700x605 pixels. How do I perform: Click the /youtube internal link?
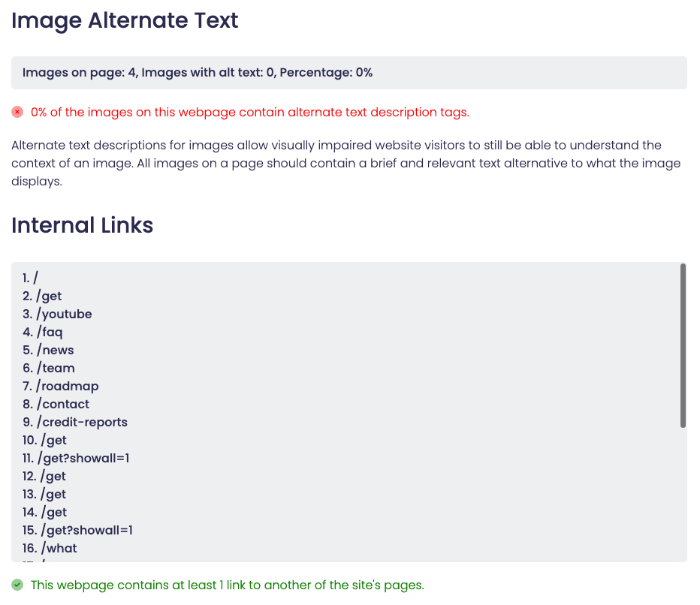tap(63, 314)
